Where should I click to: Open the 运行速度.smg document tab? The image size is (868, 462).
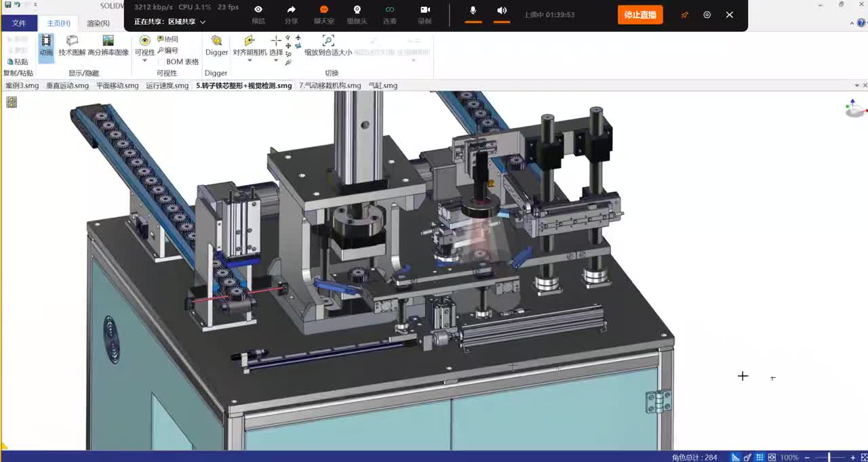point(167,86)
